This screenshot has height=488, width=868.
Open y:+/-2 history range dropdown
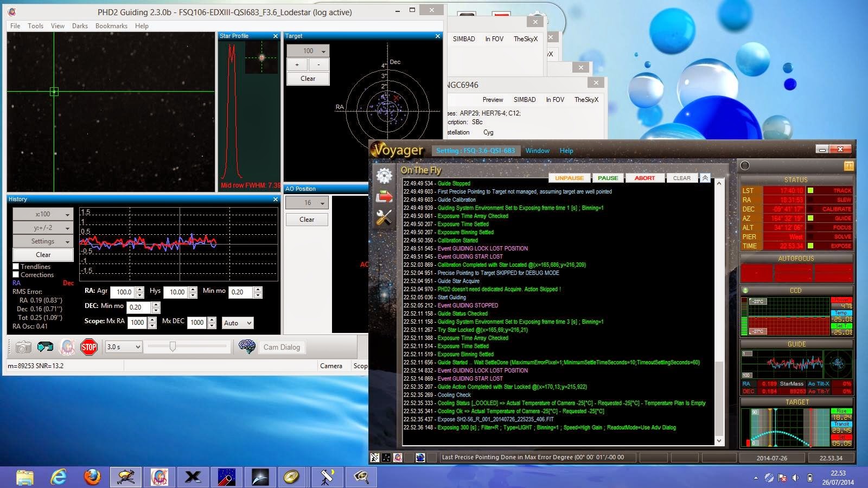43,228
